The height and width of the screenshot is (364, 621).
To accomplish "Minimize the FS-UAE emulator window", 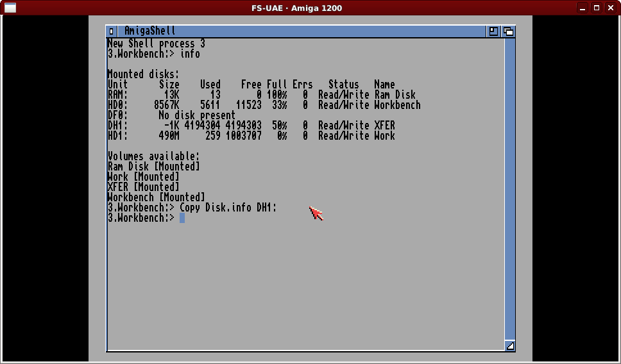I will (583, 8).
